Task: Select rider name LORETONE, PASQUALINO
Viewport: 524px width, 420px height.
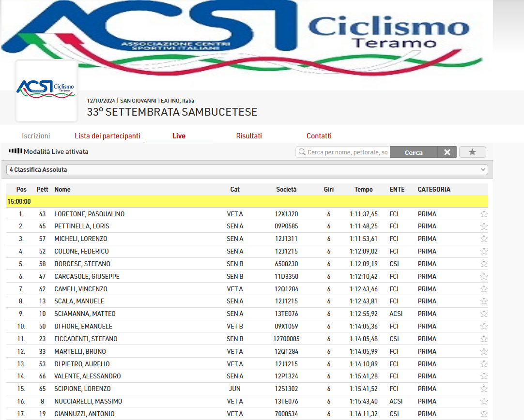Action: pos(90,214)
